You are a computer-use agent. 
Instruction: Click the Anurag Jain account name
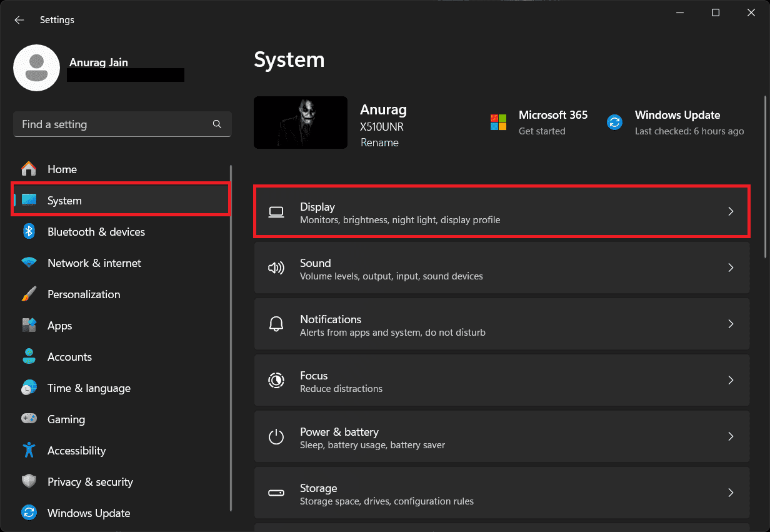point(98,63)
